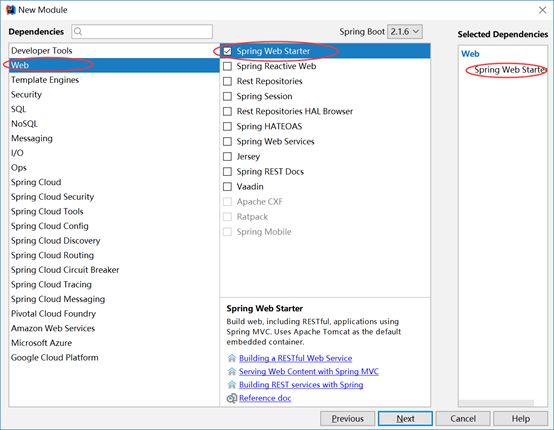
Task: Tick the Vaadin checkbox
Action: pos(228,187)
